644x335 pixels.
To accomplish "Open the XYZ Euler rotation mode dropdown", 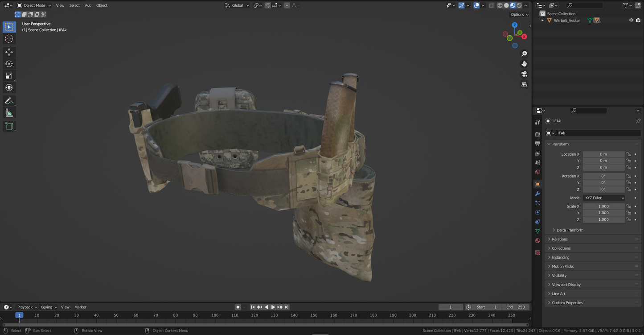I will pos(604,198).
